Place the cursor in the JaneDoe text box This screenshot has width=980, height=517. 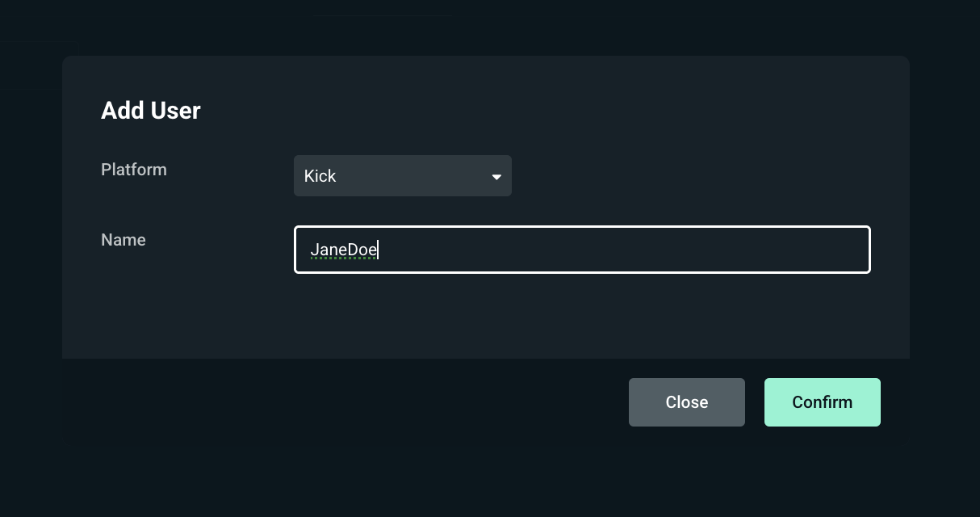coord(582,250)
